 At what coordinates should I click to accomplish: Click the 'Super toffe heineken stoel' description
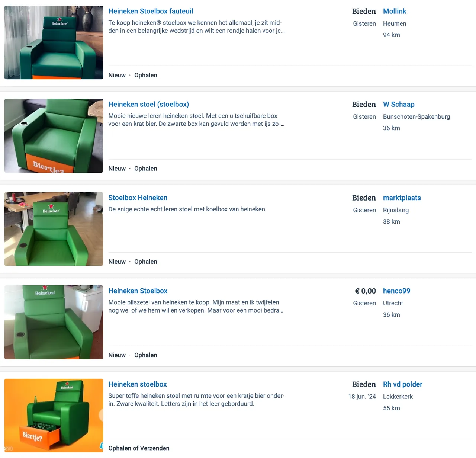[196, 400]
